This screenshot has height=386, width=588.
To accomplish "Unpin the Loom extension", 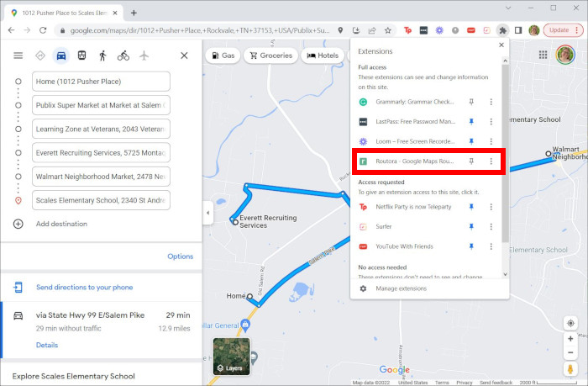I will [x=471, y=141].
